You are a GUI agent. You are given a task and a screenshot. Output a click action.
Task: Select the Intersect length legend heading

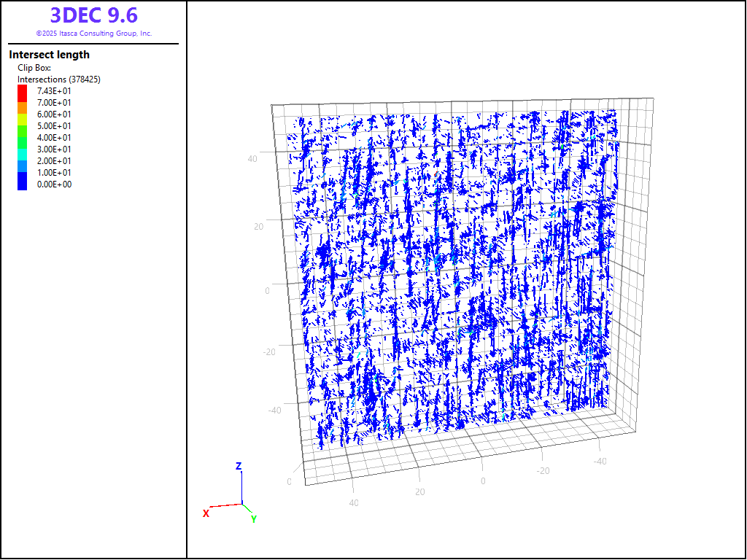(x=50, y=55)
